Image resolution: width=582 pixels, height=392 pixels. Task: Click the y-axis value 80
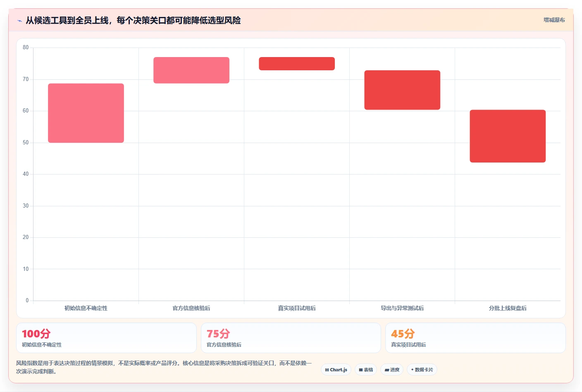coord(26,48)
